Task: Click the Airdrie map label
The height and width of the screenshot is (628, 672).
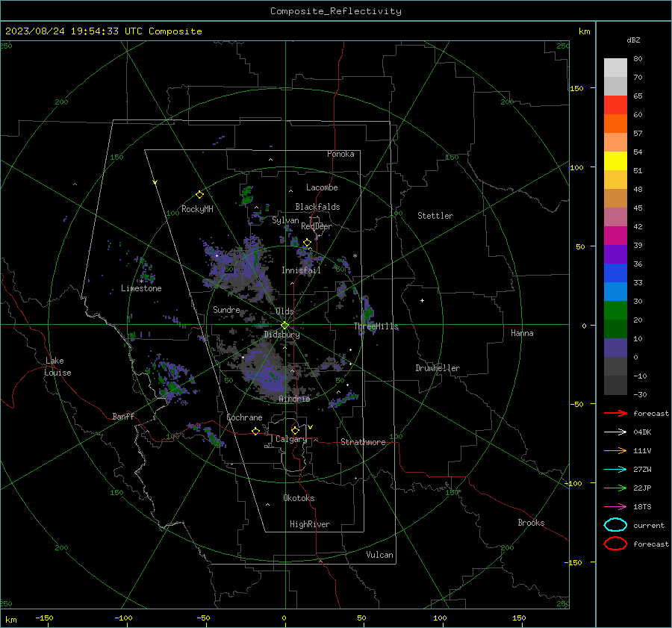Action: pyautogui.click(x=294, y=399)
